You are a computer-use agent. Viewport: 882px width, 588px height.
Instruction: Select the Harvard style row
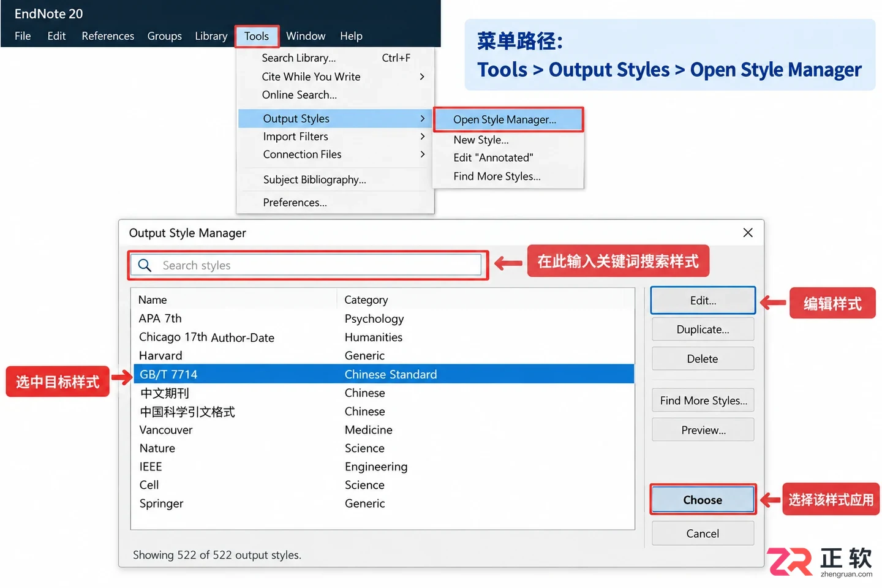[x=383, y=356]
